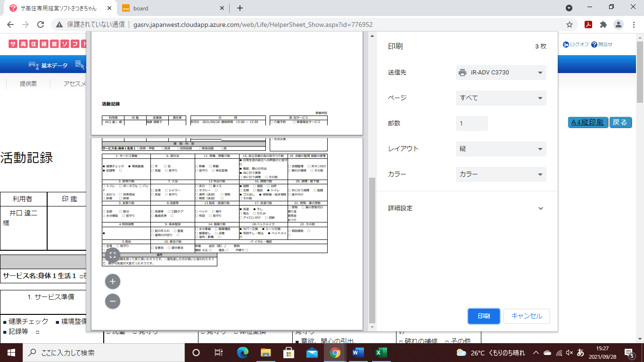Screen dimensions: 644x362
Task: Open the 送信先 printer dropdown
Action: tap(501, 73)
